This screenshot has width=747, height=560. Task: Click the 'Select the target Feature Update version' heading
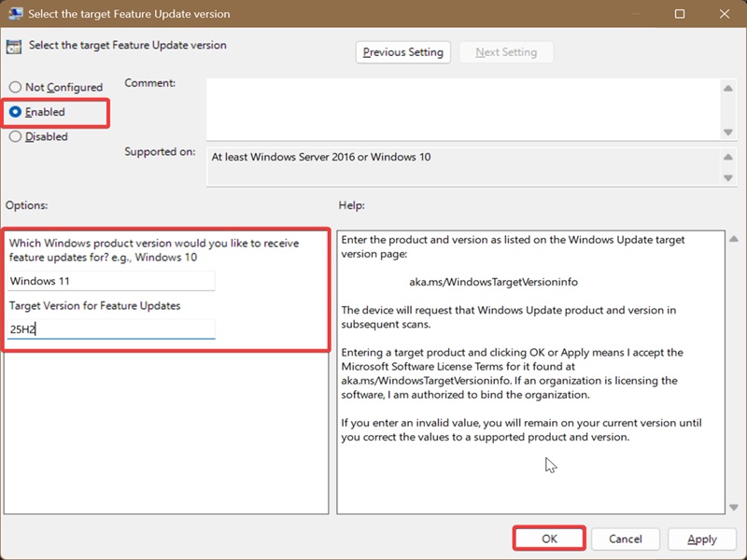(128, 45)
